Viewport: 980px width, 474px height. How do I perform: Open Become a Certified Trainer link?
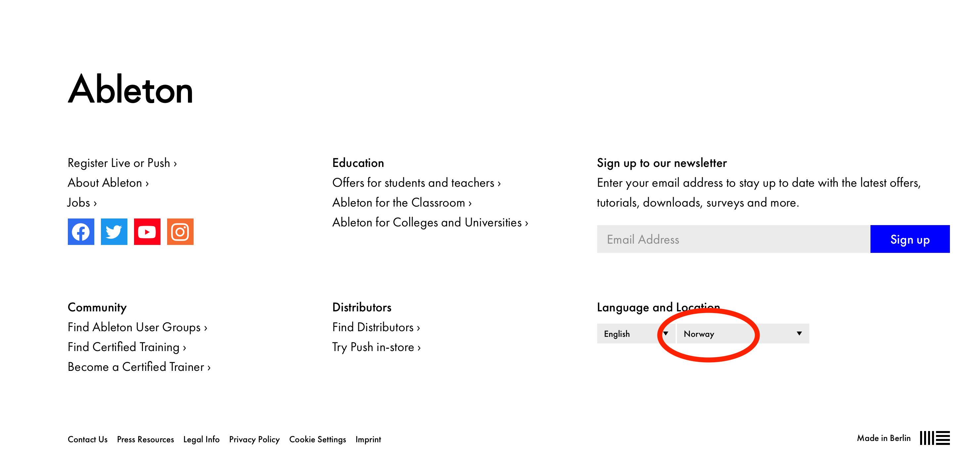[x=139, y=367]
